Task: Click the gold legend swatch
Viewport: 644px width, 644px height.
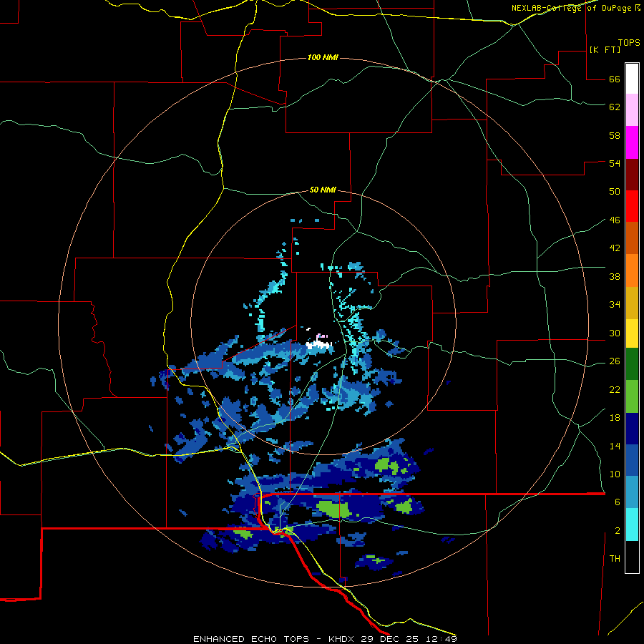Action: (x=632, y=303)
